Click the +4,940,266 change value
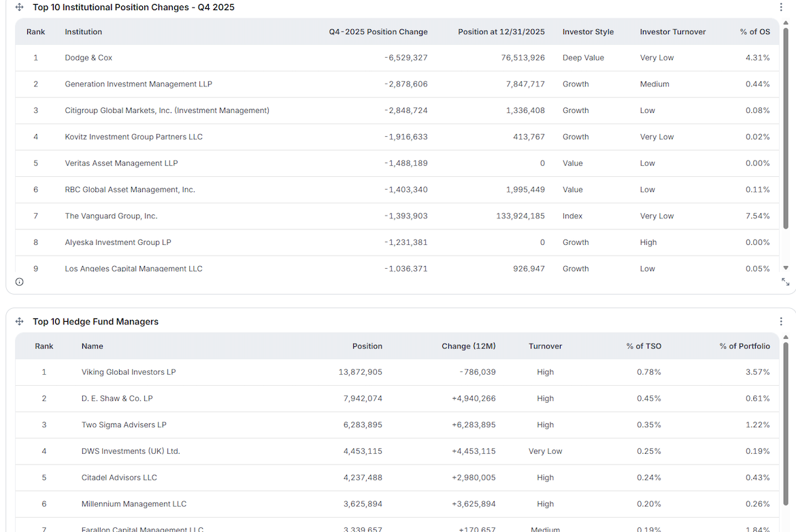796x532 pixels. pos(474,399)
